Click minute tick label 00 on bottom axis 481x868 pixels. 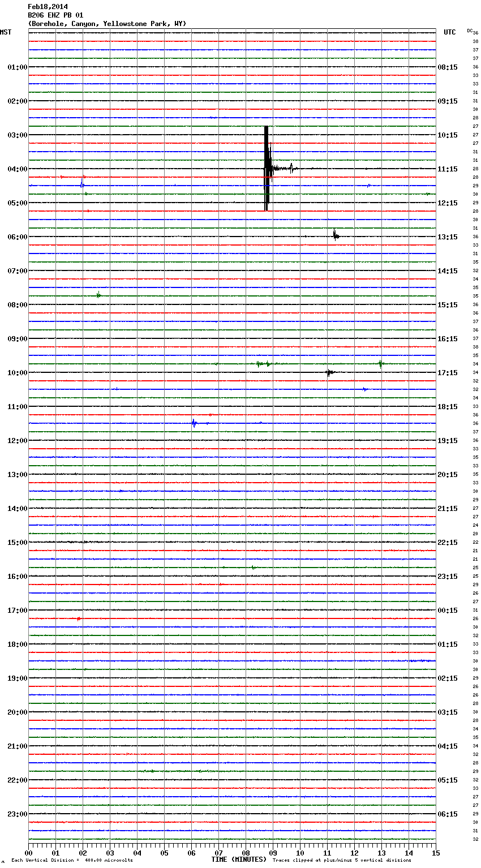pyautogui.click(x=28, y=853)
